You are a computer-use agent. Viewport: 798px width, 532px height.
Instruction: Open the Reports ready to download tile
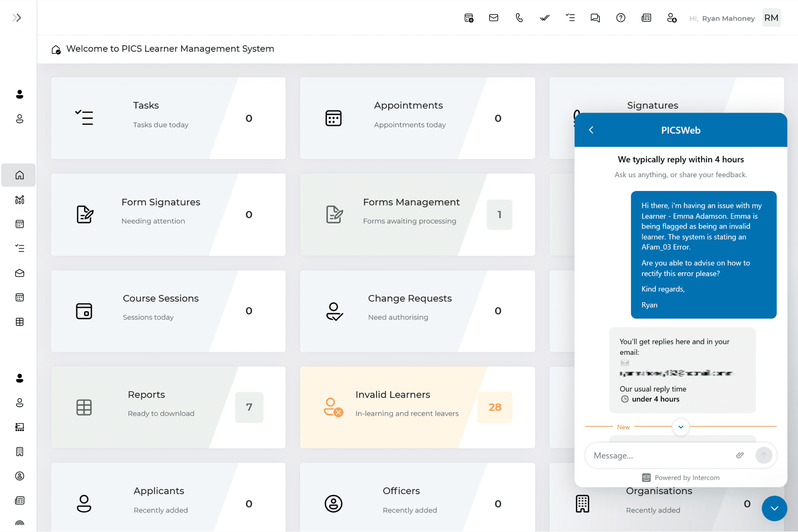(168, 407)
